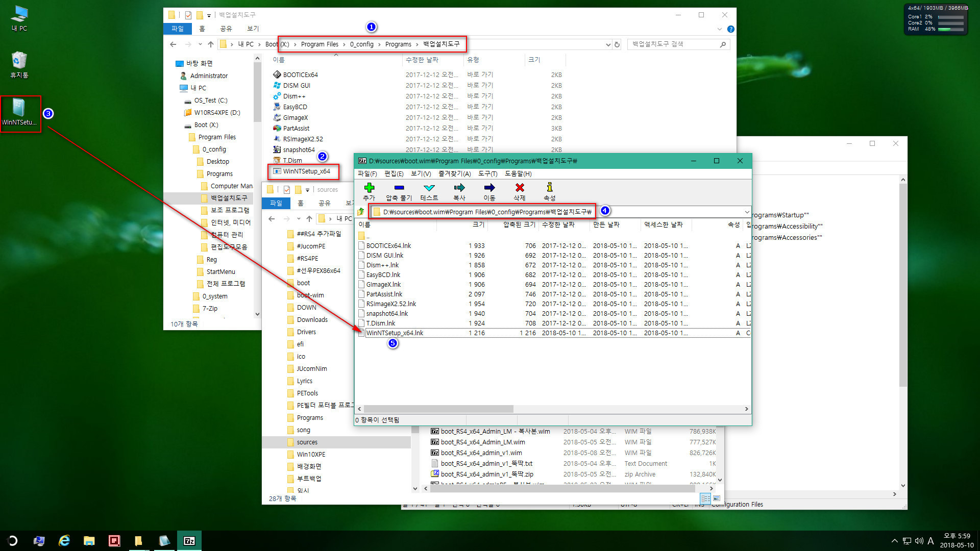
Task: Click the 축소 풀기 (Extract) icon in 7-Zip
Action: [x=398, y=190]
